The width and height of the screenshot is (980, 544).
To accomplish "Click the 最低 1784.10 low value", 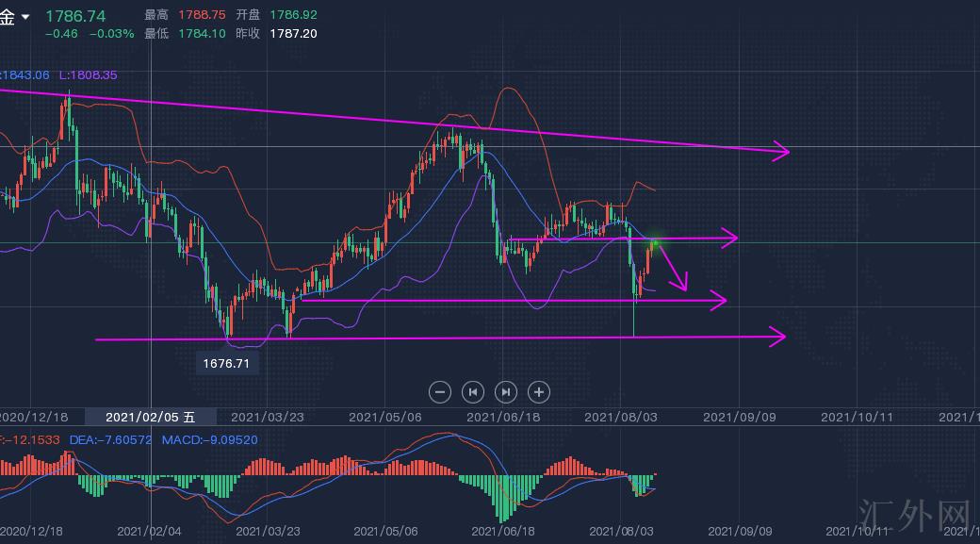I will pos(204,33).
